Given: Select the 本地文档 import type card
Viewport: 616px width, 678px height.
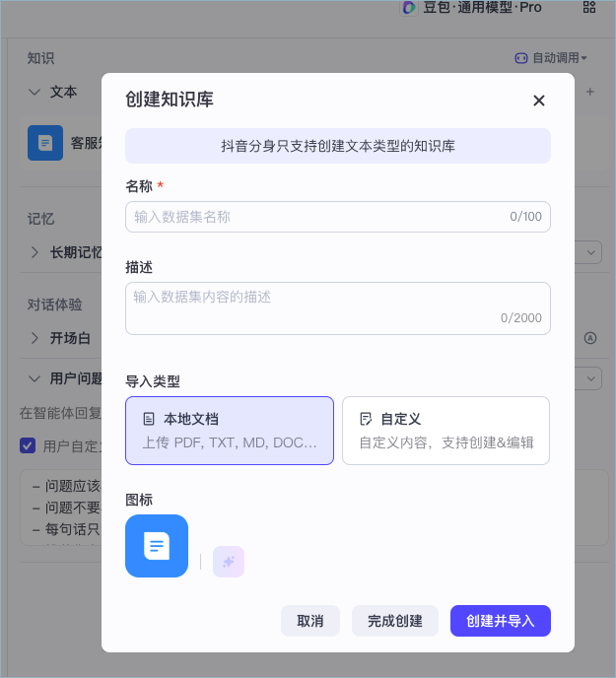Looking at the screenshot, I should click(230, 431).
